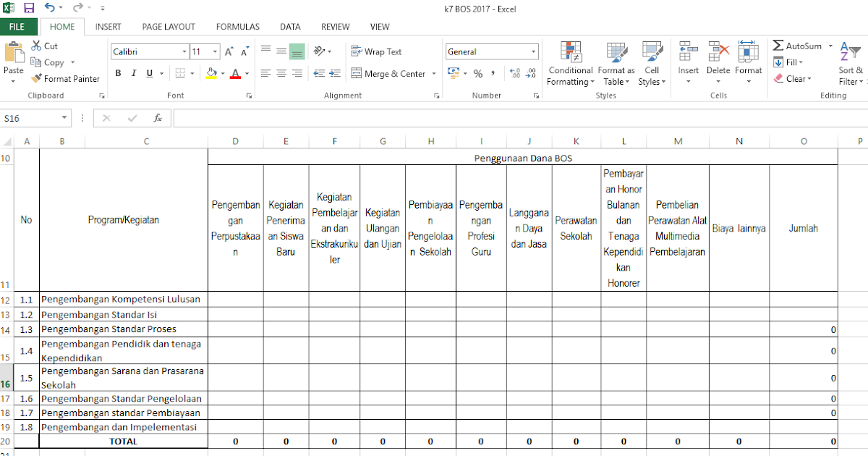The image size is (868, 456).
Task: Click AutoSum
Action: tap(797, 46)
